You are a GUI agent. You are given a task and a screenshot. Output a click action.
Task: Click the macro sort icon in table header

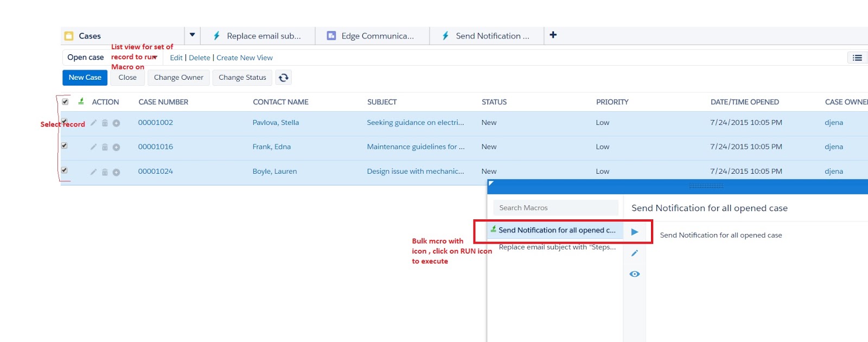pyautogui.click(x=81, y=101)
